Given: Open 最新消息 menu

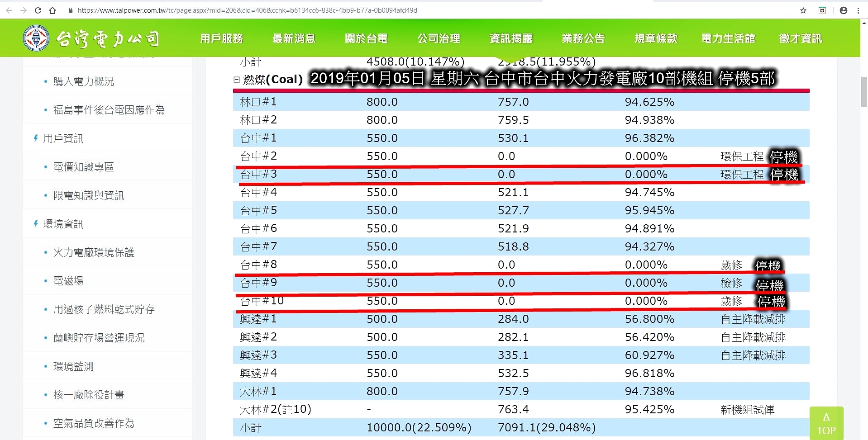Looking at the screenshot, I should 294,38.
